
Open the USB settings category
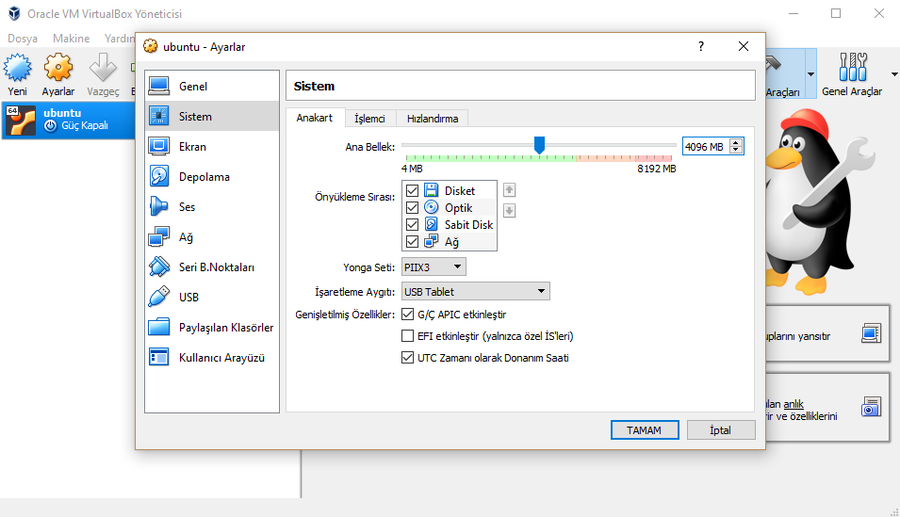pos(189,297)
